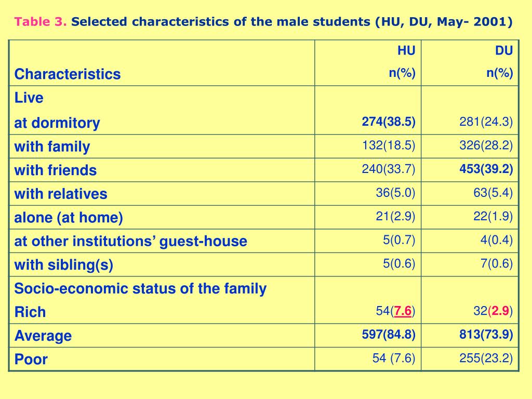Screen dimensions: 532x399
Task: Click the bold 813(73.9) value
Action: (x=486, y=334)
